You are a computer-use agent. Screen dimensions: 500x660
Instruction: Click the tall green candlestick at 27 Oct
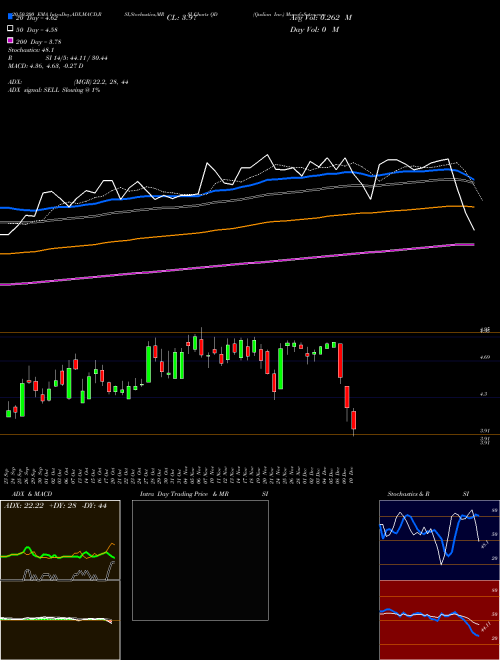[149, 364]
